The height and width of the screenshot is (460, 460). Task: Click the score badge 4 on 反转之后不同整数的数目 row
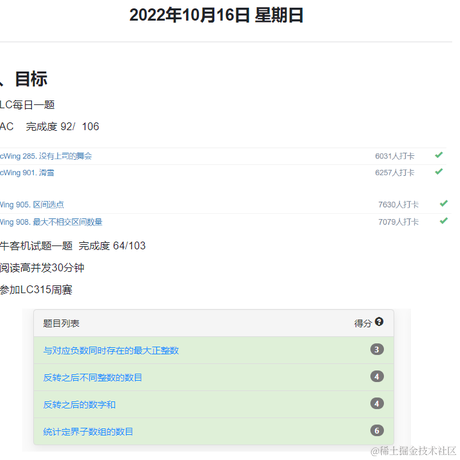[377, 376]
